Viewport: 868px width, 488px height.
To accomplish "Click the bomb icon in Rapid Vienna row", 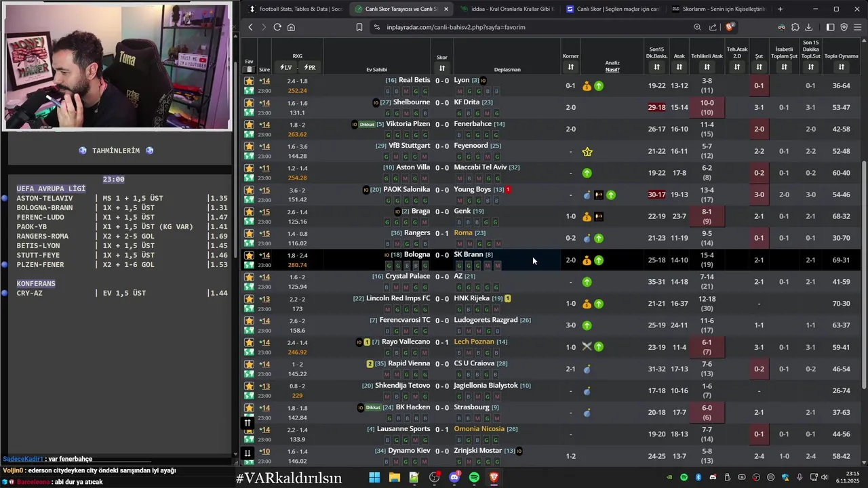I will click(x=587, y=369).
